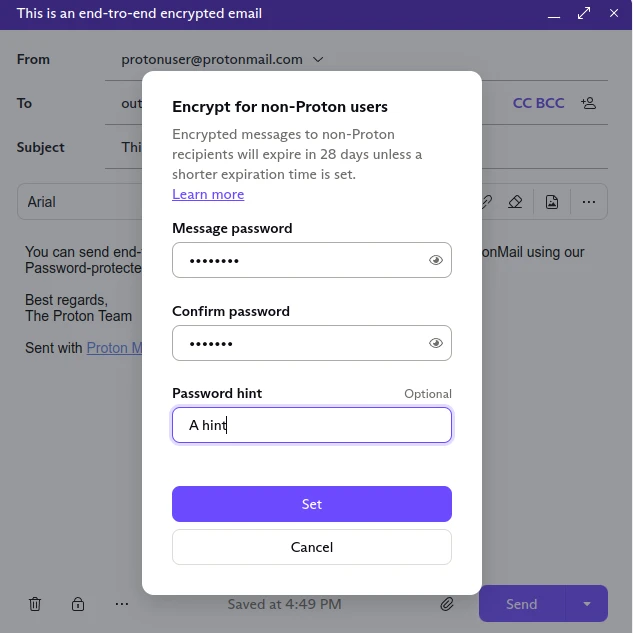Expand the From address dropdown
Screen dimensions: 633x633
click(x=318, y=60)
